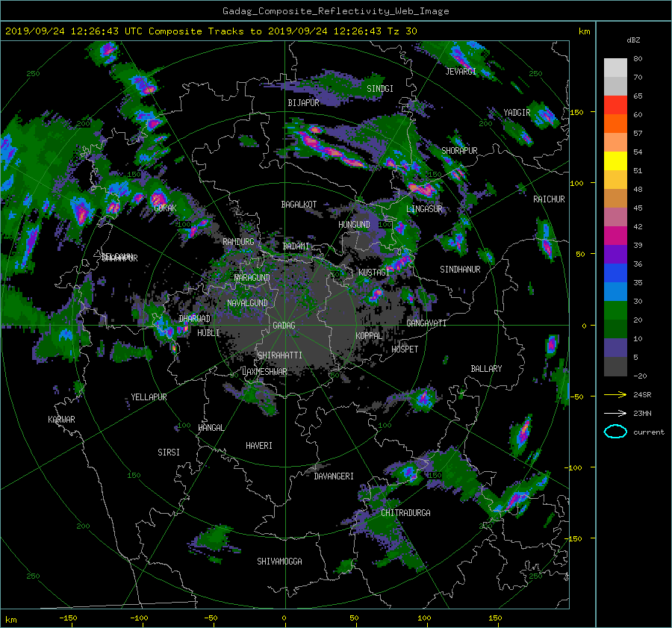The width and height of the screenshot is (672, 628).
Task: Click the KARWAR label
Action: coord(61,420)
